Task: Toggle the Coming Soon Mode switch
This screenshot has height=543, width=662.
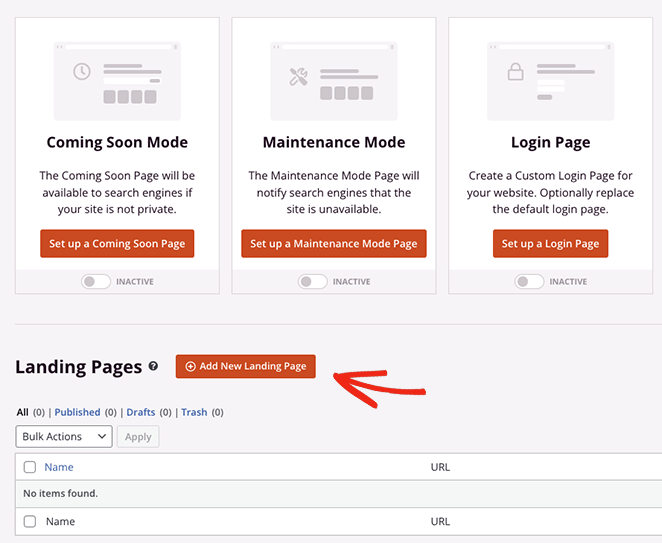Action: pyautogui.click(x=96, y=282)
